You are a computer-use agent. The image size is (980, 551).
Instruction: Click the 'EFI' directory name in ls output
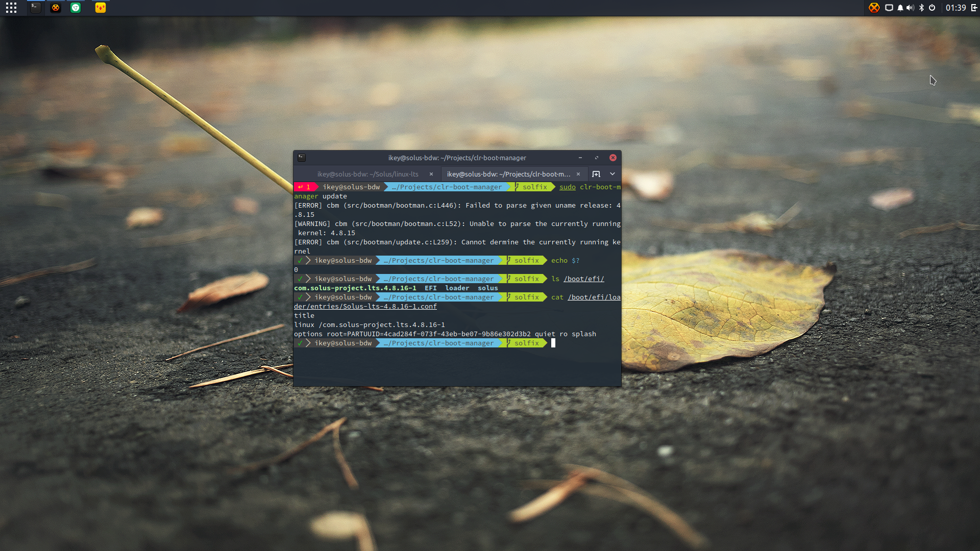coord(431,288)
